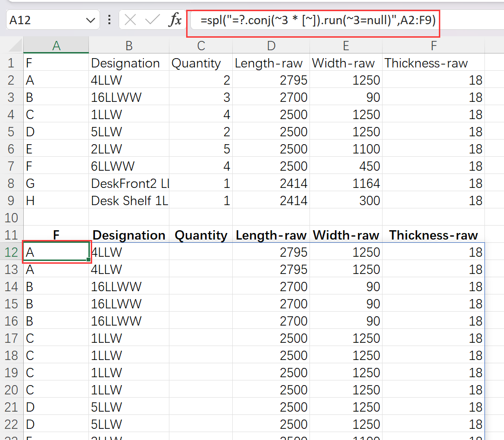504x440 pixels.
Task: Click the bold Thickness-raw header in row 11
Action: point(433,235)
